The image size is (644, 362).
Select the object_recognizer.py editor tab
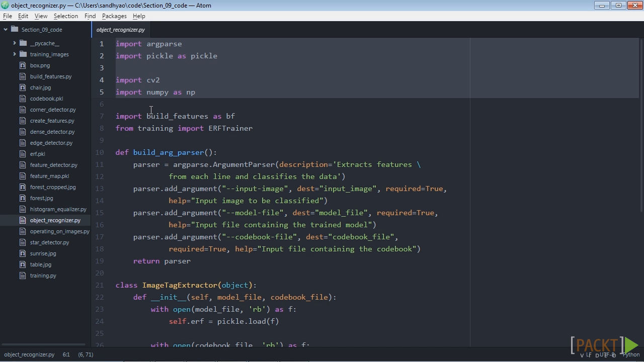tap(121, 30)
